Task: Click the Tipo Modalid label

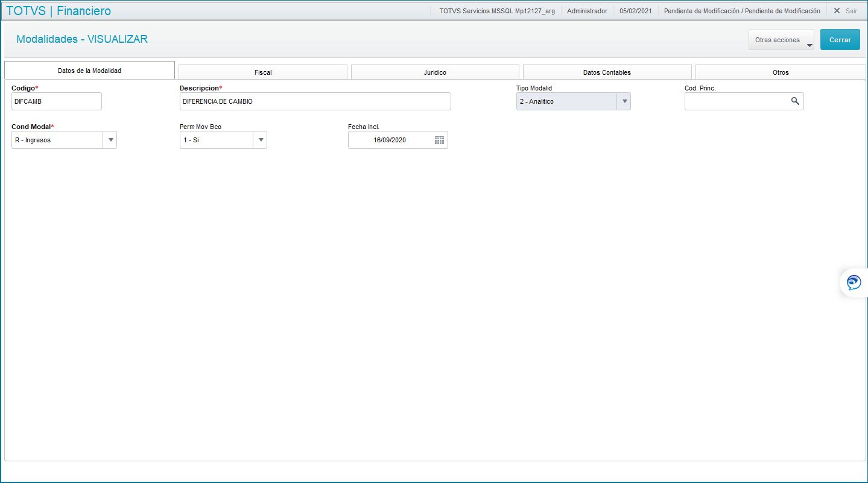Action: 534,88
